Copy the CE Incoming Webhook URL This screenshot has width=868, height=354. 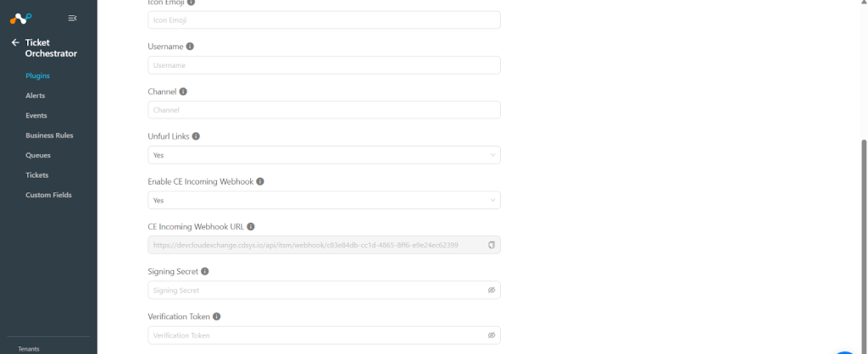(x=491, y=245)
